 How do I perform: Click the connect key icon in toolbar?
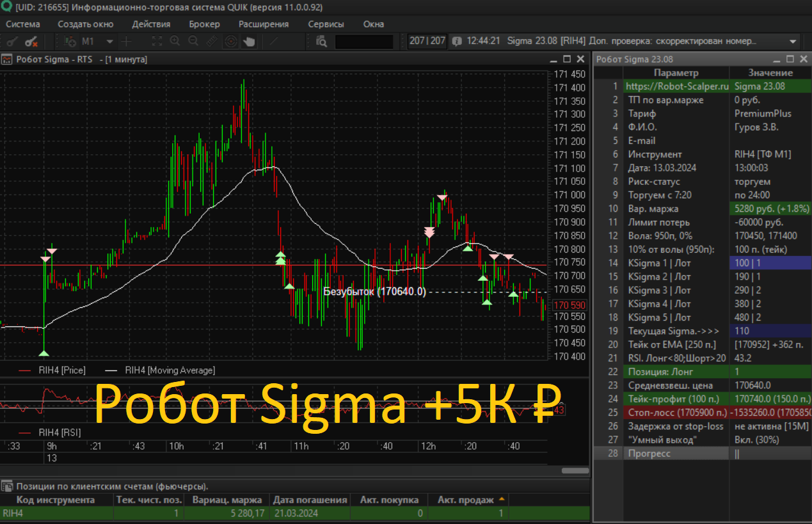pyautogui.click(x=12, y=42)
